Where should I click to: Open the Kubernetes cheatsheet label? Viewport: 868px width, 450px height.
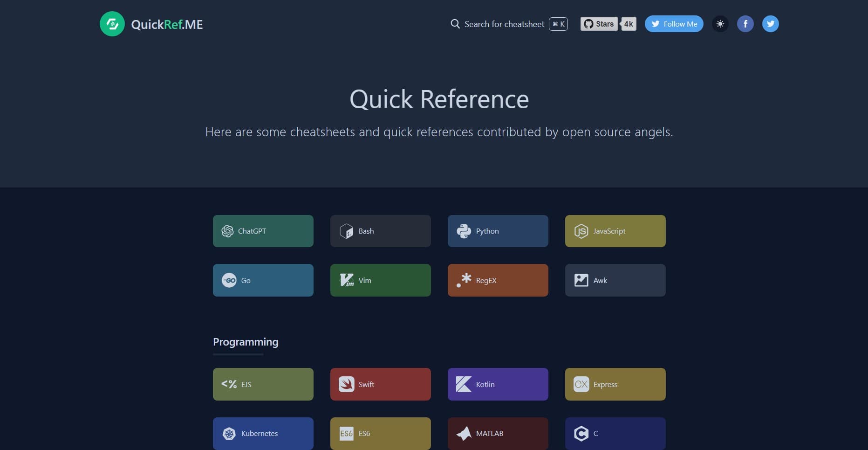[260, 433]
